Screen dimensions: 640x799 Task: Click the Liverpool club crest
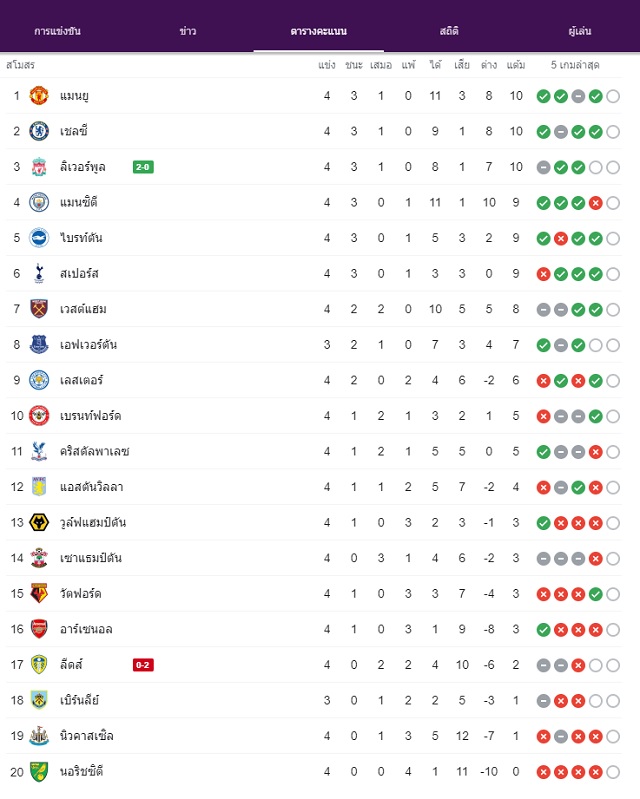point(39,167)
